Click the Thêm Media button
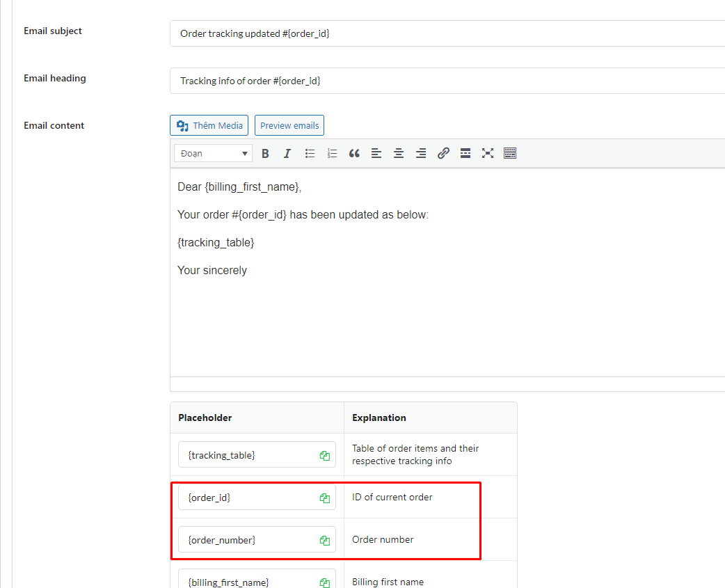 (x=209, y=125)
